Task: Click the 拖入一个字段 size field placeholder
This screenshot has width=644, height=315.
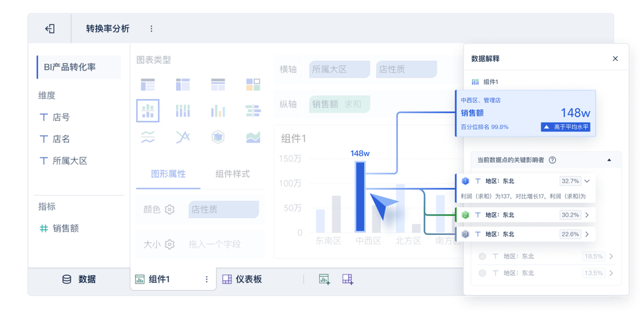Action: tap(215, 244)
